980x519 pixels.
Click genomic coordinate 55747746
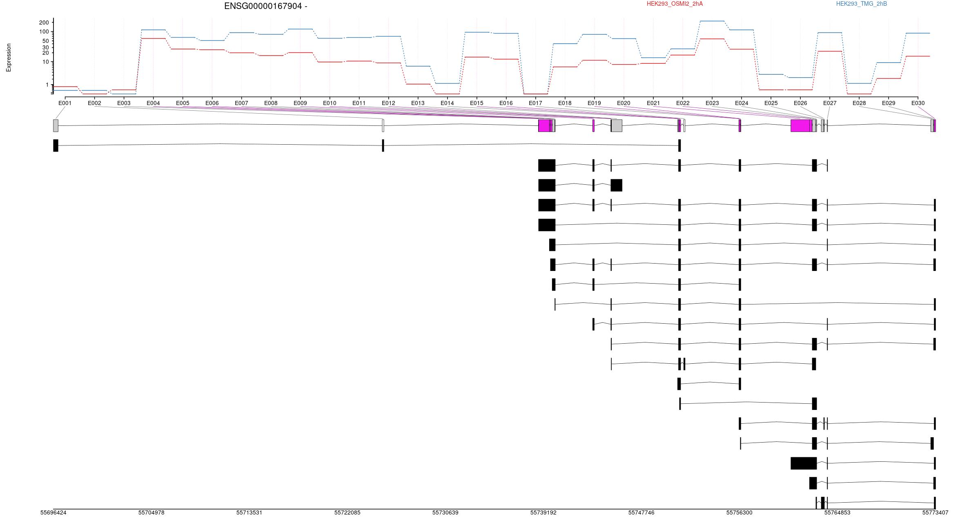click(641, 512)
